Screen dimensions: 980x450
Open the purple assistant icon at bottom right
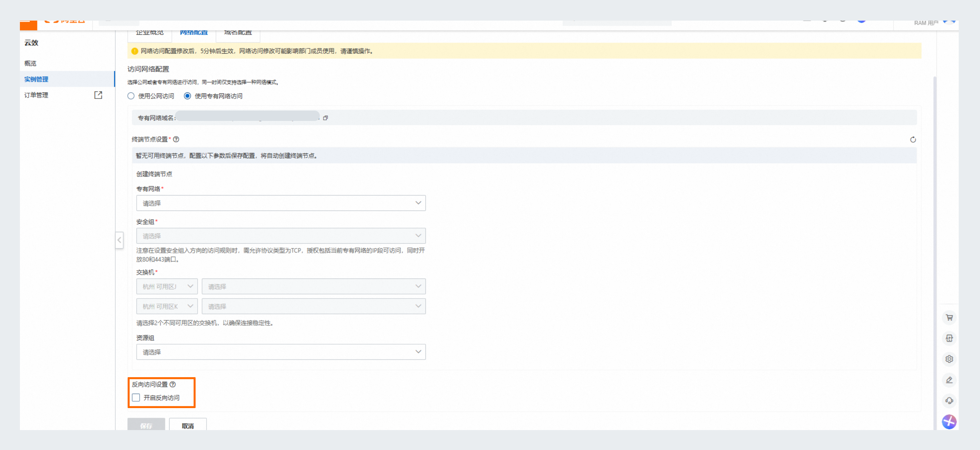click(949, 422)
